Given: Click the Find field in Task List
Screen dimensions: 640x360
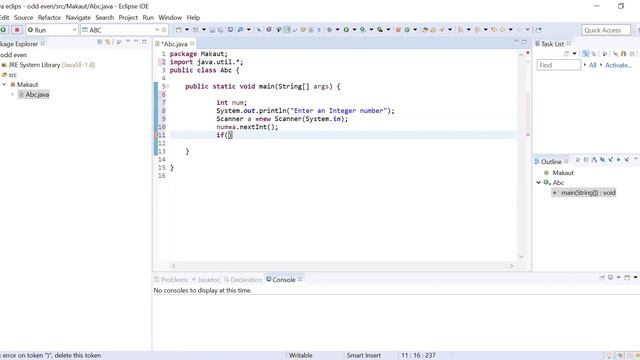Looking at the screenshot, I should pyautogui.click(x=558, y=65).
